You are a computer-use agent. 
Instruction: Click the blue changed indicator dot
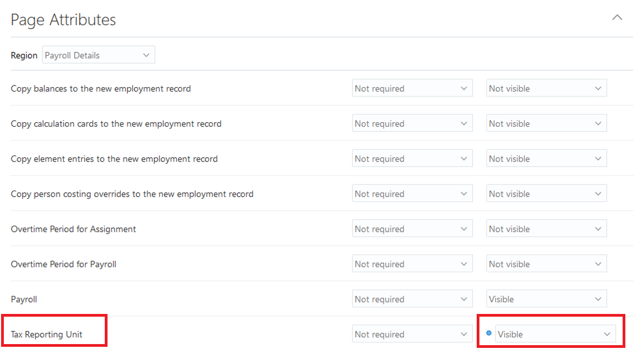tap(489, 333)
